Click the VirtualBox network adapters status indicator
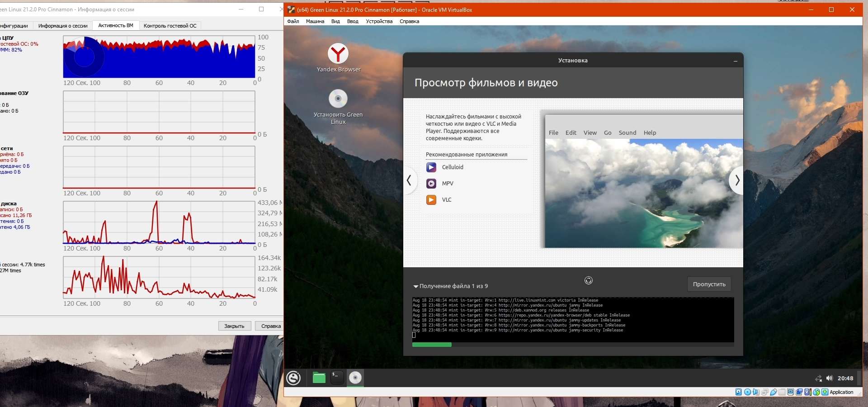 pos(764,392)
